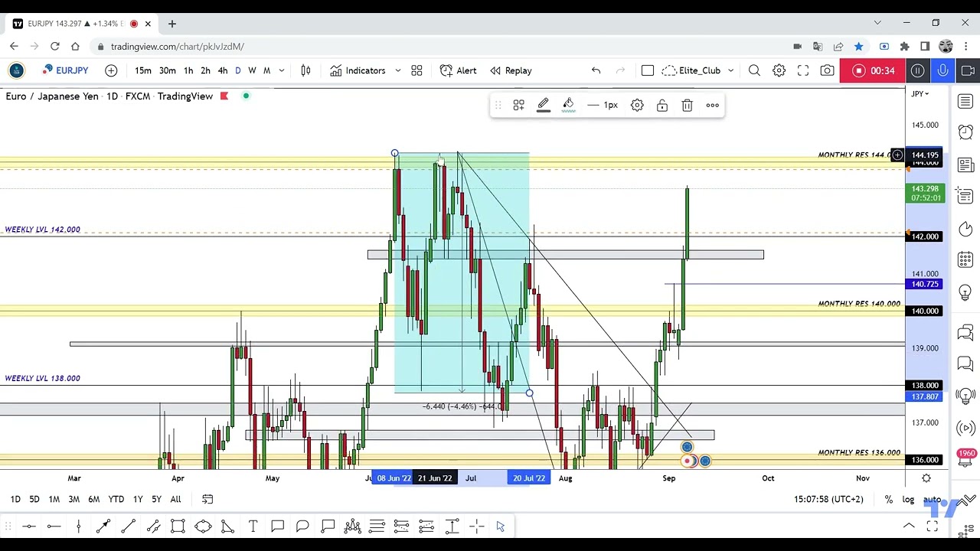Select the Ellipse drawing tool
Screen dimensions: 980x551
(203, 526)
